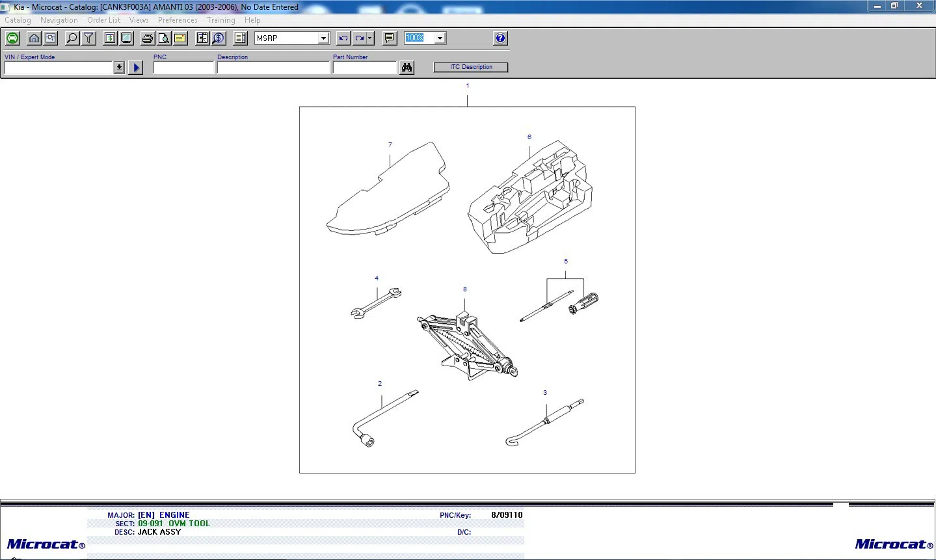Print using the printer icon
This screenshot has height=560, width=936.
pos(148,38)
